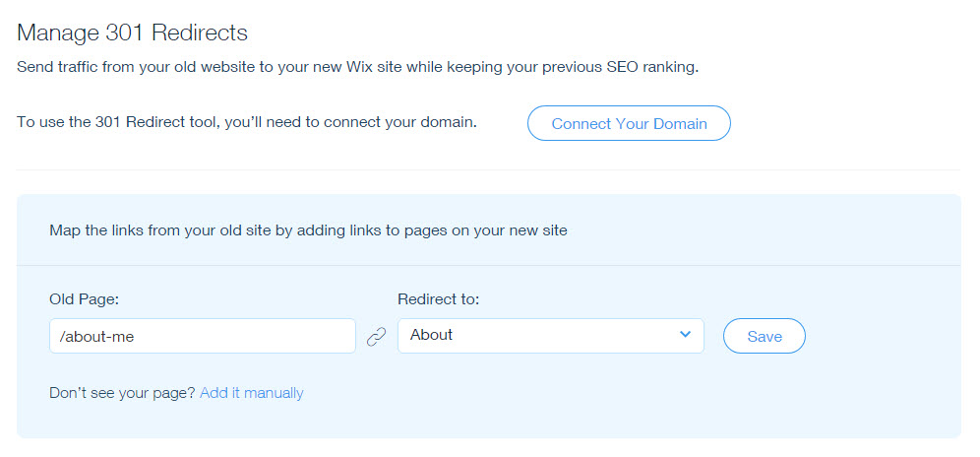980x457 pixels.
Task: Click the Manage 301 Redirects heading
Action: (133, 33)
